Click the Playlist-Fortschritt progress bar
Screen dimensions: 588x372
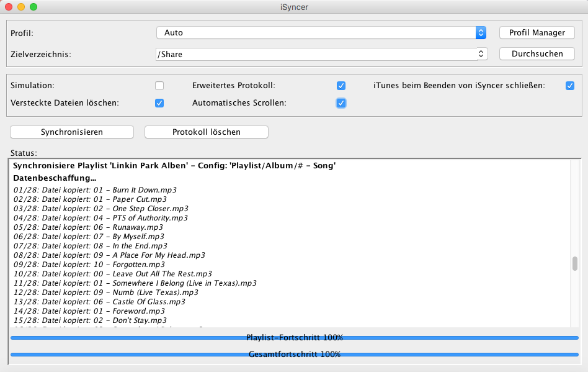point(295,338)
